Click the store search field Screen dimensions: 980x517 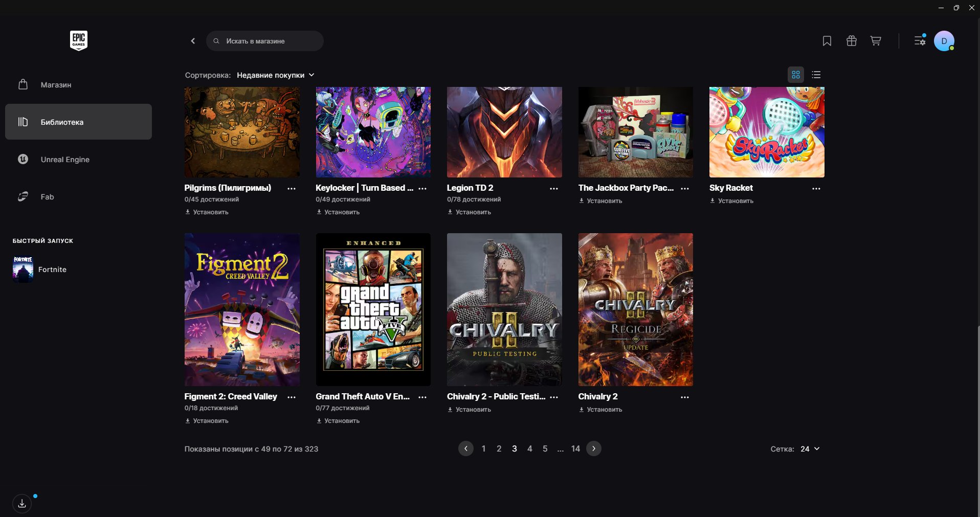(x=265, y=41)
